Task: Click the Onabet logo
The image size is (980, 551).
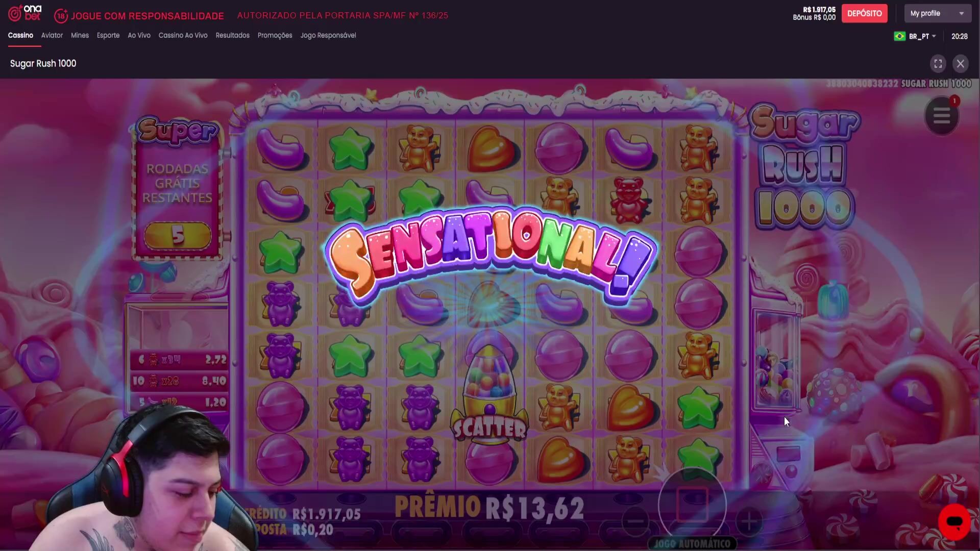Action: 25,13
